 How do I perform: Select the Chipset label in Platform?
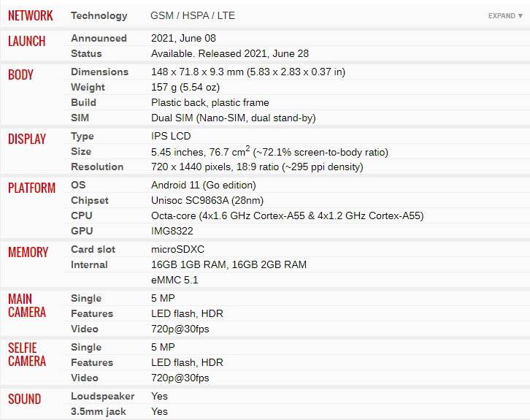(x=90, y=201)
